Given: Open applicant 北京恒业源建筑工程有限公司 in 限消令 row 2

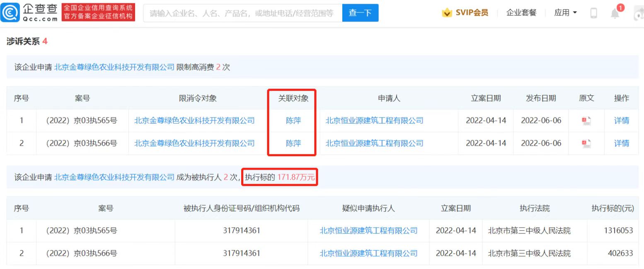Looking at the screenshot, I should pyautogui.click(x=375, y=143).
